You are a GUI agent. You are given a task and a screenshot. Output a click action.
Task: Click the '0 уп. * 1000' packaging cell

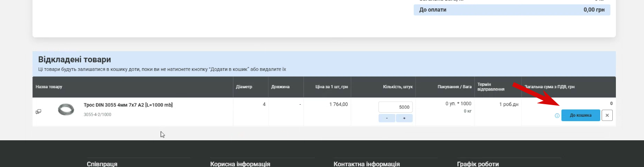coord(458,104)
